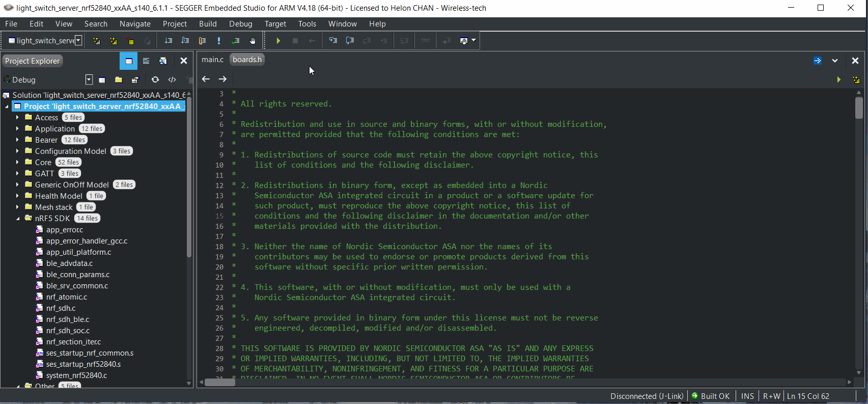Image resolution: width=868 pixels, height=404 pixels.
Task: Open the active project dropdown light_switch_serve
Action: 78,41
